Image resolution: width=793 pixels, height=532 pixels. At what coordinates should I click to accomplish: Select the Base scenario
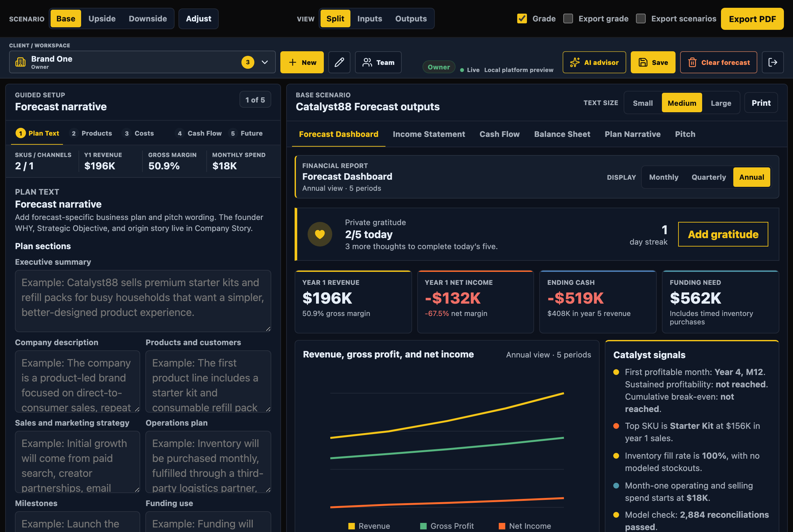pyautogui.click(x=66, y=19)
